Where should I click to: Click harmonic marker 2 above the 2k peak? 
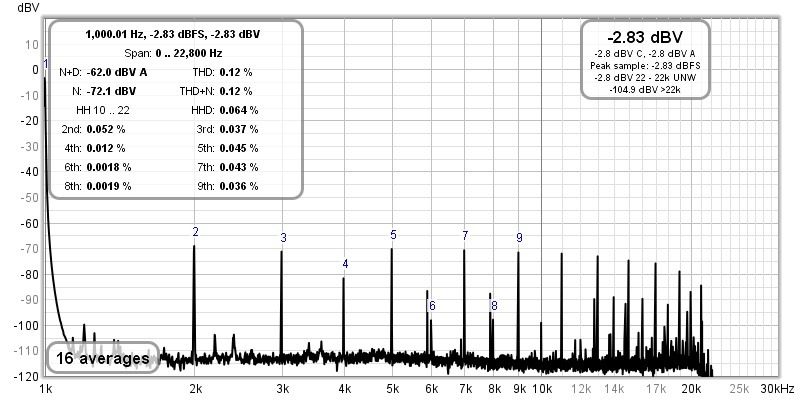[x=195, y=232]
